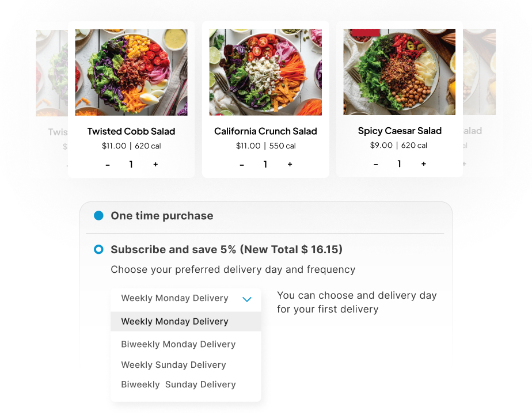Decrease Twisted Cobb Salad quantity with minus
Image resolution: width=532 pixels, height=419 pixels.
point(108,165)
